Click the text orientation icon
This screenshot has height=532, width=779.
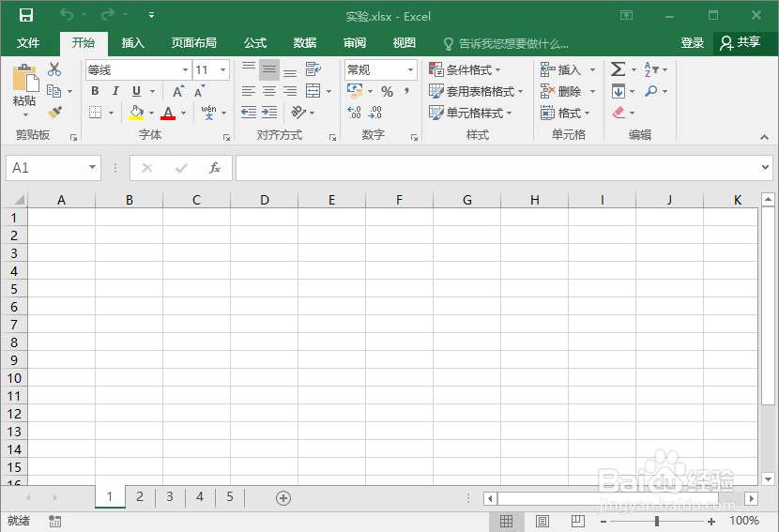(298, 113)
